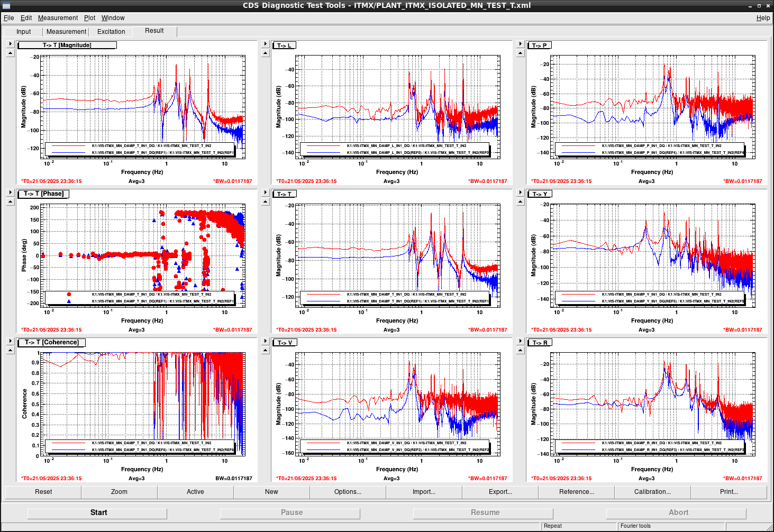Click up-arrow button beside T-> Y plot
The height and width of the screenshot is (532, 774).
click(x=520, y=201)
